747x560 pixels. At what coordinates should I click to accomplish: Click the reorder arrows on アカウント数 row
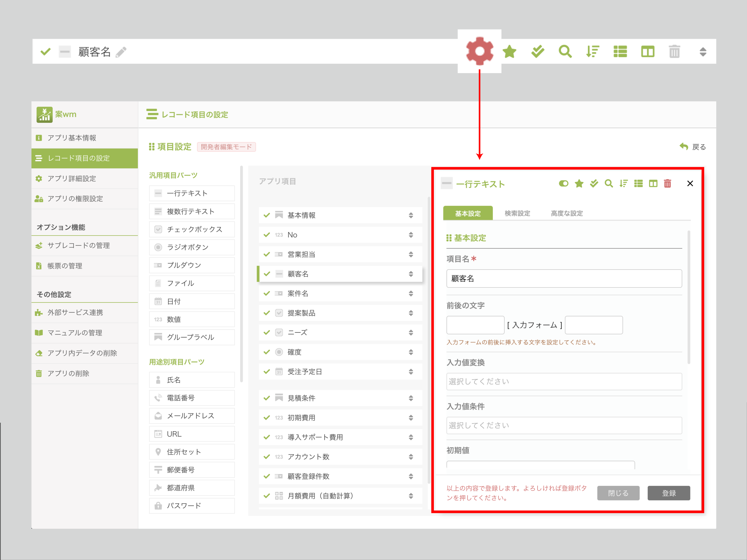click(411, 457)
